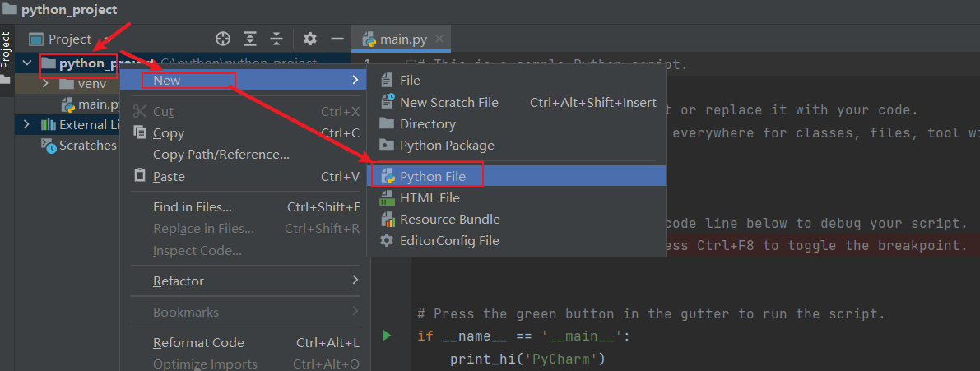Close the main.py editor tab
Screen dimensions: 980x371
(439, 39)
